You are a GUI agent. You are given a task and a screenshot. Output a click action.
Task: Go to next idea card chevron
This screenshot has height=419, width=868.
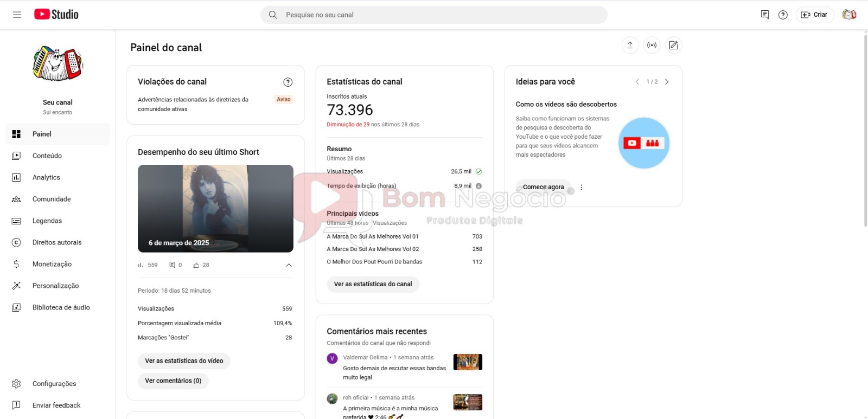(667, 82)
